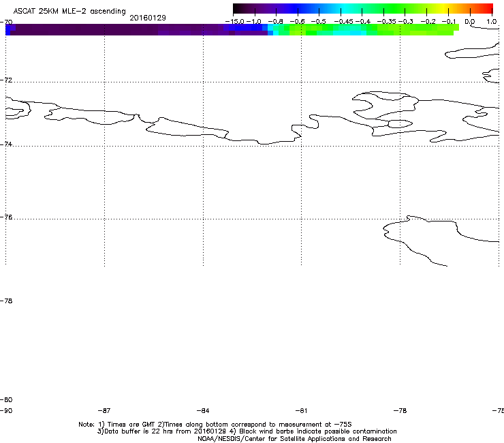This screenshot has height=443, width=504.
Task: Click the '-1.0' color bar label
Action: tap(254, 22)
